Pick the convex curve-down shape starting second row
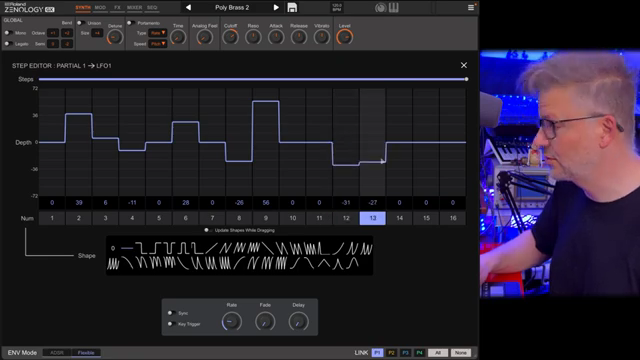Viewport: 640px width, 360px height. pyautogui.click(x=127, y=263)
